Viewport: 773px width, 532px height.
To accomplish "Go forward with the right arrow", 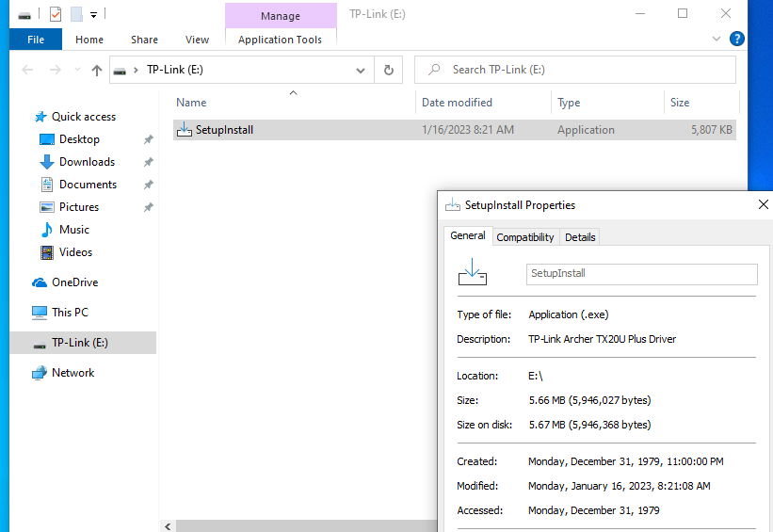I will 56,70.
